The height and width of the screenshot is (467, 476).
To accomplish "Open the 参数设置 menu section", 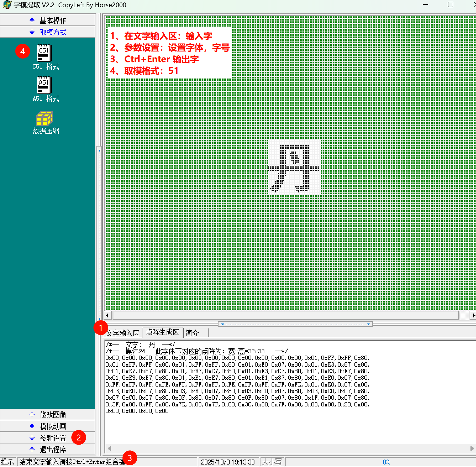I will coord(48,438).
